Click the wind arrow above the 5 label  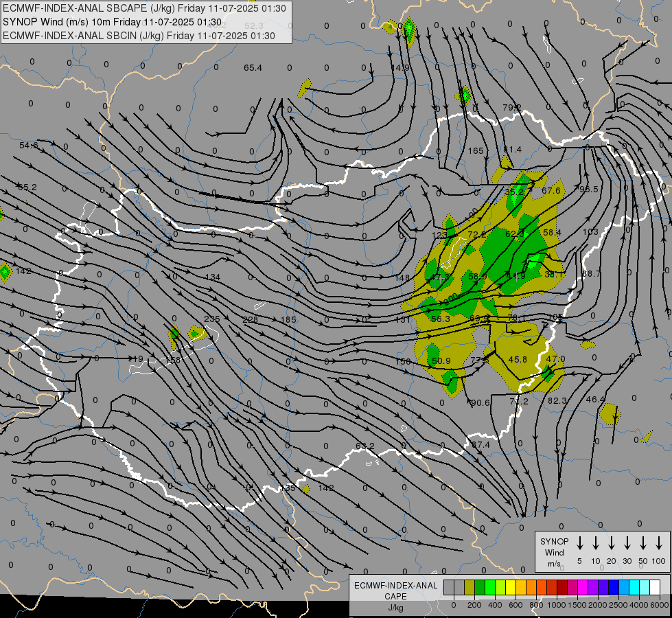[x=579, y=543]
